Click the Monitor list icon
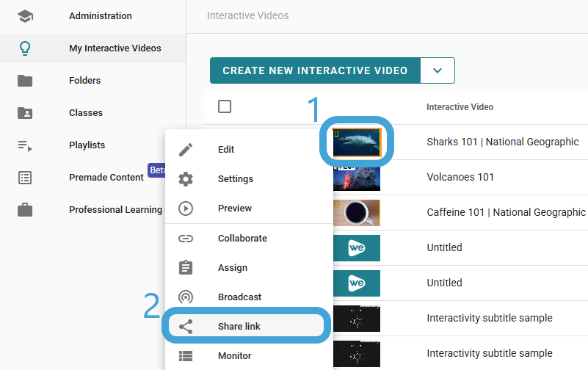588x370 pixels. (186, 356)
